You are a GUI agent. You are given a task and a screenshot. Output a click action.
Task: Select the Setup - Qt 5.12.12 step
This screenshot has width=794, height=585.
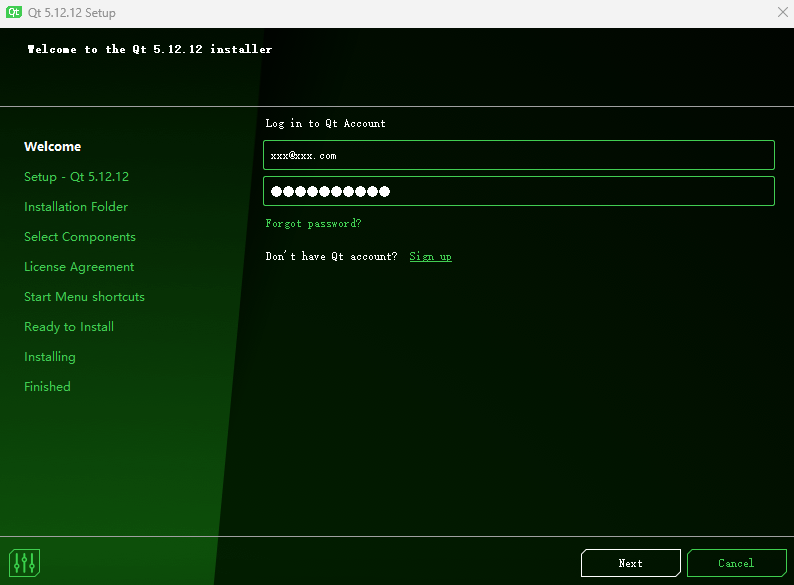coord(76,177)
